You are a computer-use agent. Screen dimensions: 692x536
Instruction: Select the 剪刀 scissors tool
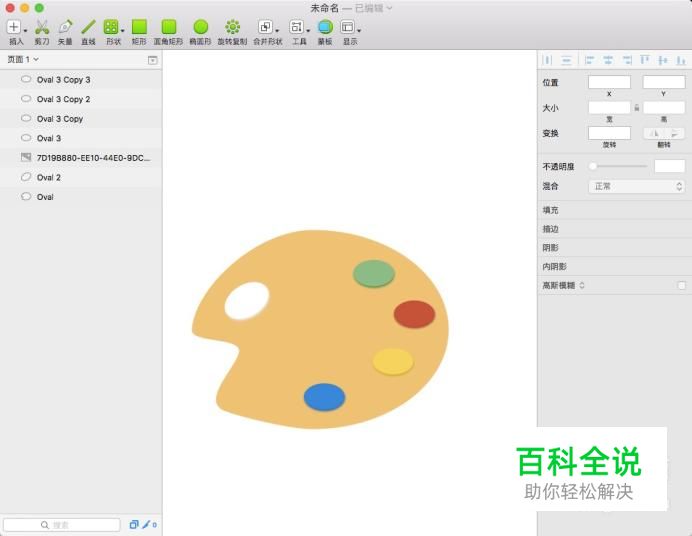coord(42,32)
